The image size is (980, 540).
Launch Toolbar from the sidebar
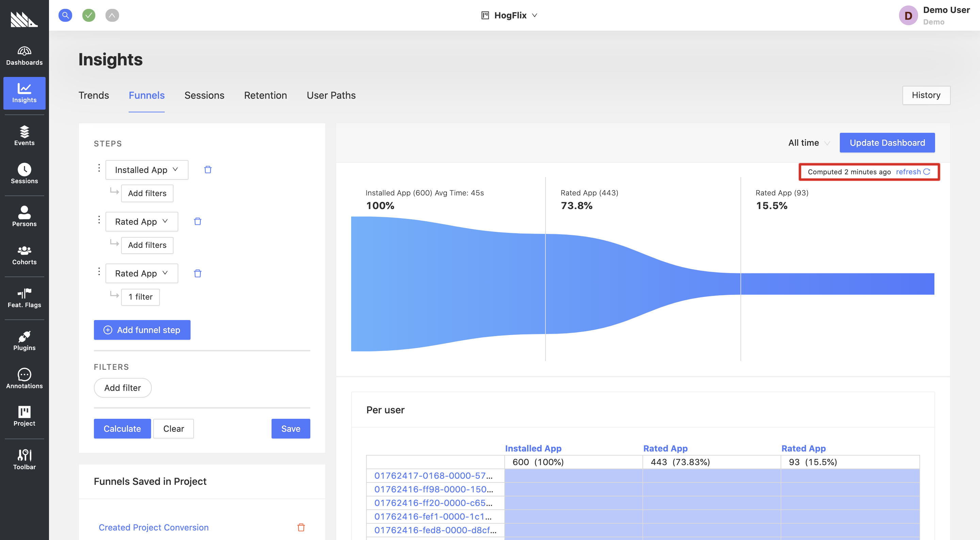[24, 459]
